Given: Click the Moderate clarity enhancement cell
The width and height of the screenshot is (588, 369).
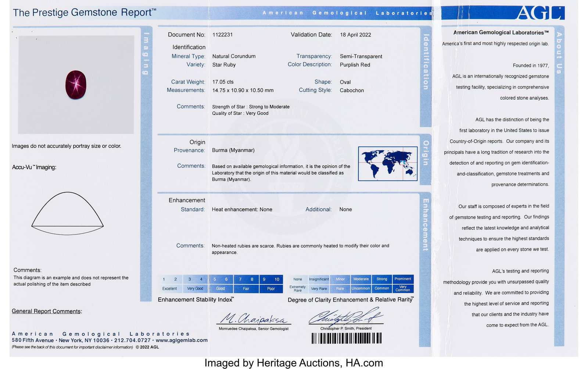Looking at the screenshot, I should pyautogui.click(x=361, y=279).
